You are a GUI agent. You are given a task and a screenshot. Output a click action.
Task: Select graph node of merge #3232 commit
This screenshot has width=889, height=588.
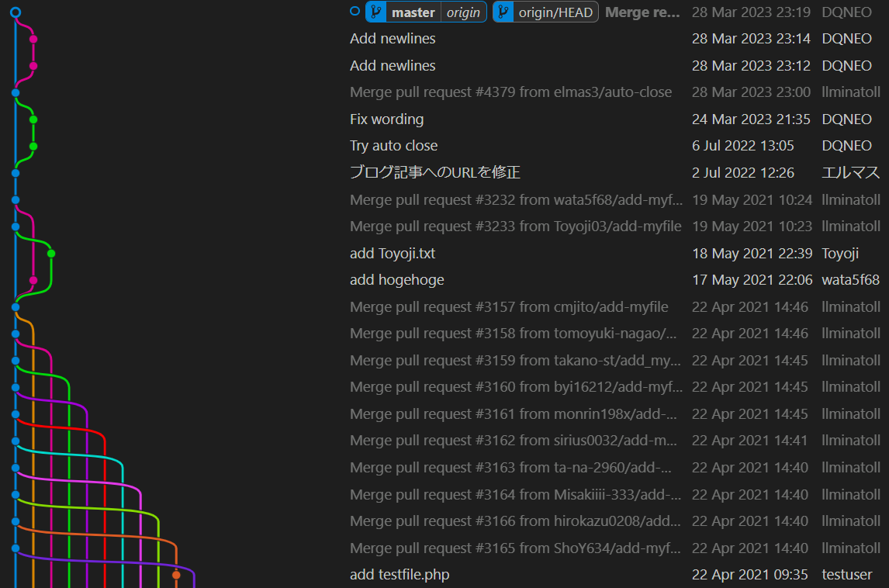(16, 199)
